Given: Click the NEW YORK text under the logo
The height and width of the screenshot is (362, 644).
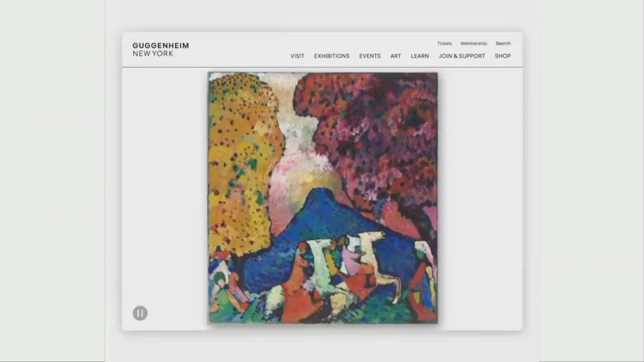Looking at the screenshot, I should 153,54.
